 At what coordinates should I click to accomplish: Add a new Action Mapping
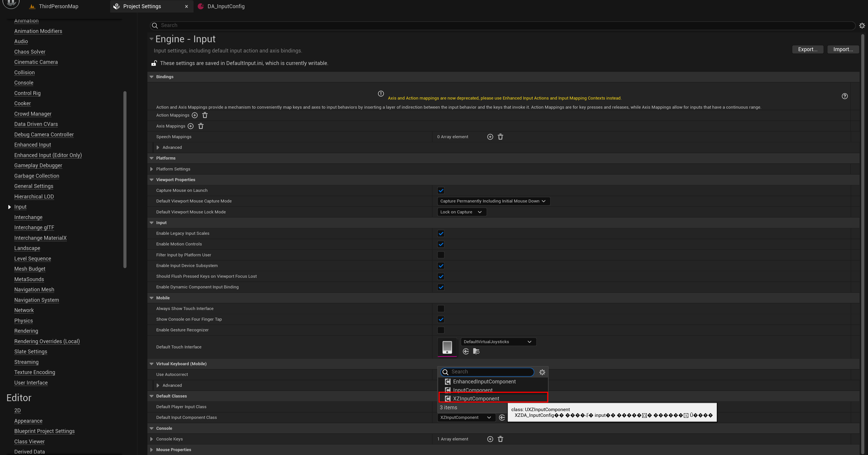pyautogui.click(x=194, y=115)
